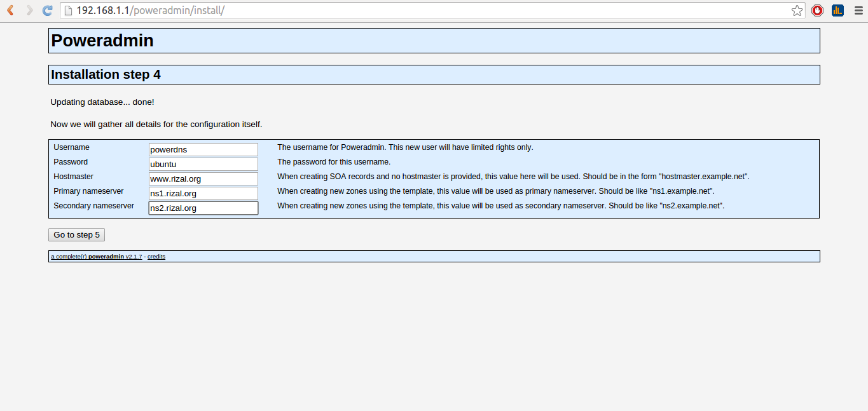Screen dimensions: 868x411
Task: Click the browser back arrow
Action: (10, 10)
